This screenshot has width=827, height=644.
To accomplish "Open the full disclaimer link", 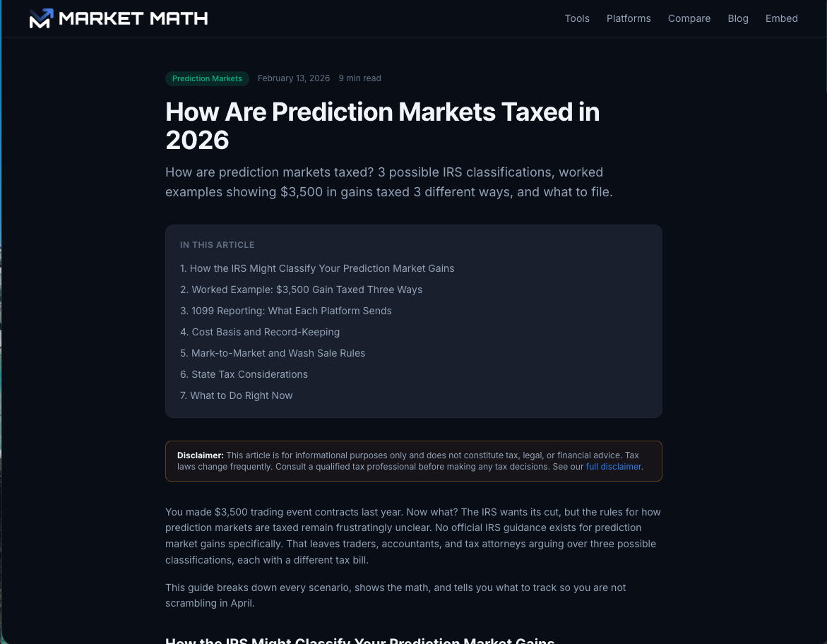I will tap(613, 467).
